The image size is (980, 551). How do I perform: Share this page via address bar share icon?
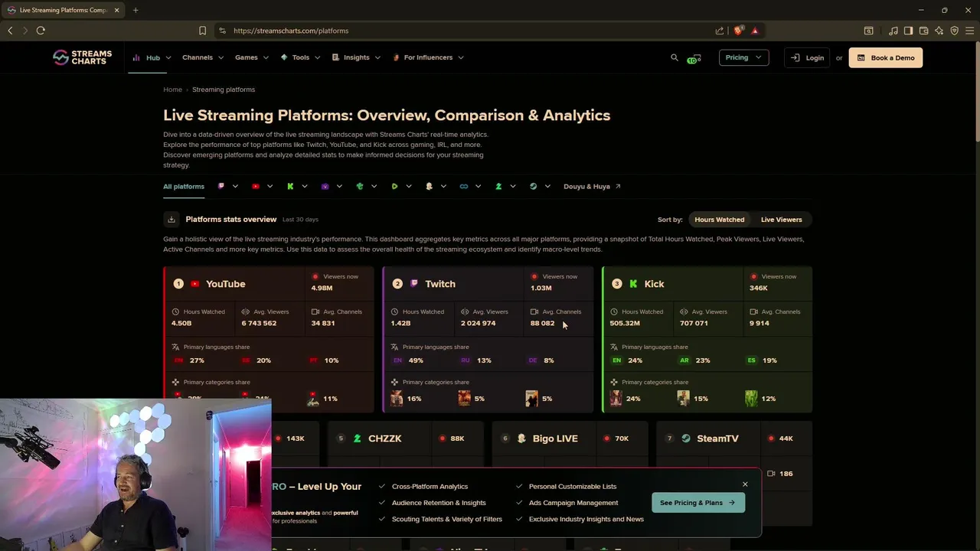tap(720, 31)
